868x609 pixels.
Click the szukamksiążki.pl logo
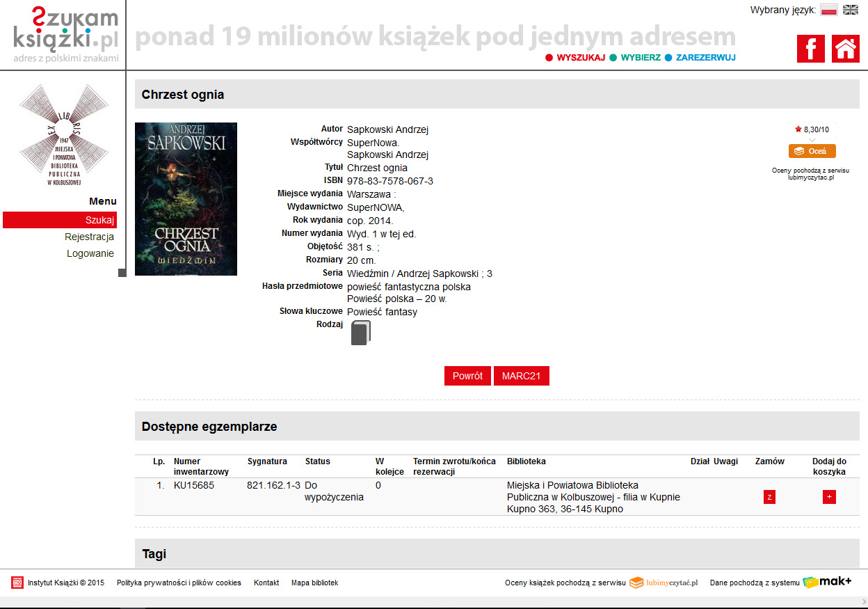click(66, 35)
